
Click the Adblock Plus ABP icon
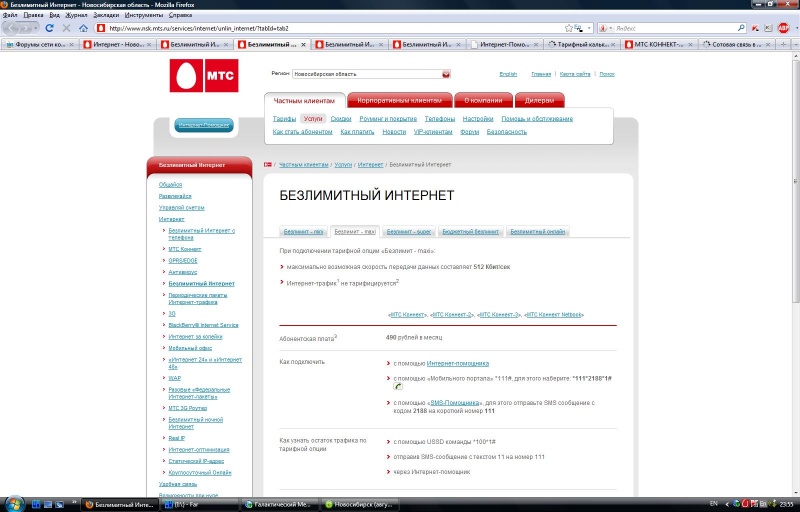pyautogui.click(x=783, y=28)
